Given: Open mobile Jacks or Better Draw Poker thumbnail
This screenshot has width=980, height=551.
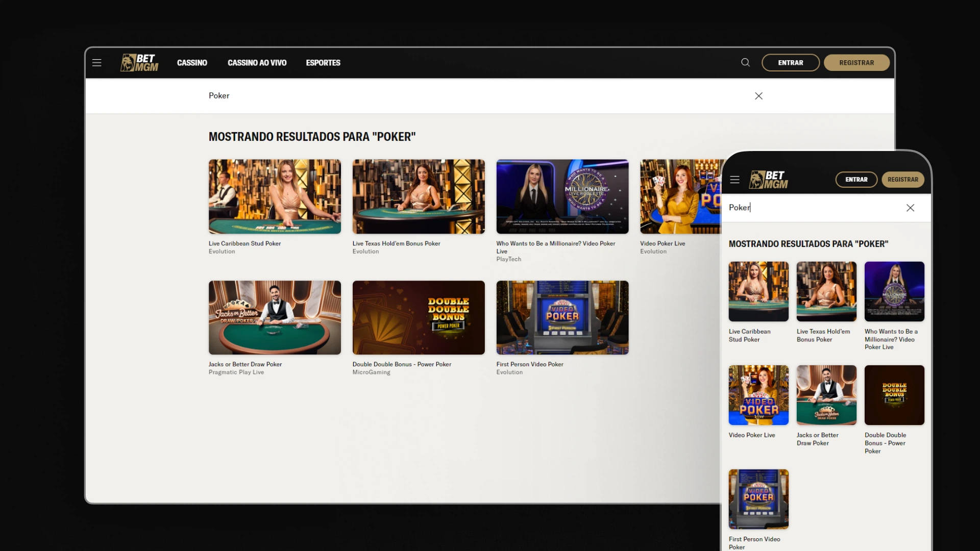Looking at the screenshot, I should point(826,395).
